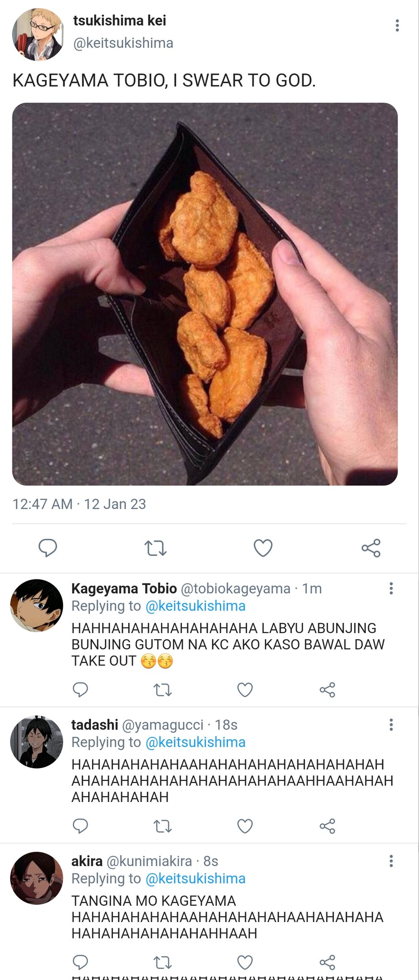419x980 pixels.
Task: Like tadashi's laughing reply
Action: (x=245, y=826)
